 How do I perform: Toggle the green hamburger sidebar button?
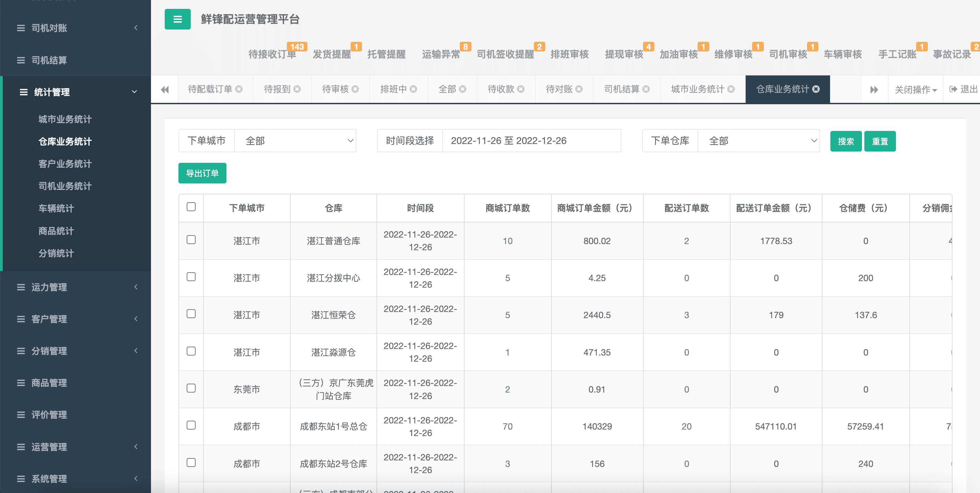177,19
